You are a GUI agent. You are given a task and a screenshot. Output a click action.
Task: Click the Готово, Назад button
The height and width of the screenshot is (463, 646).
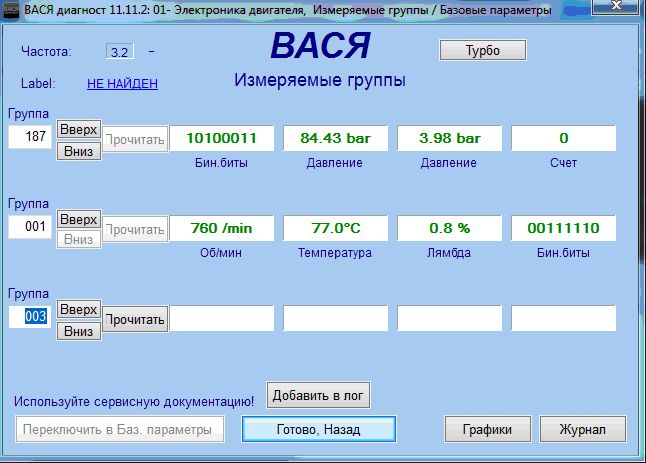319,430
